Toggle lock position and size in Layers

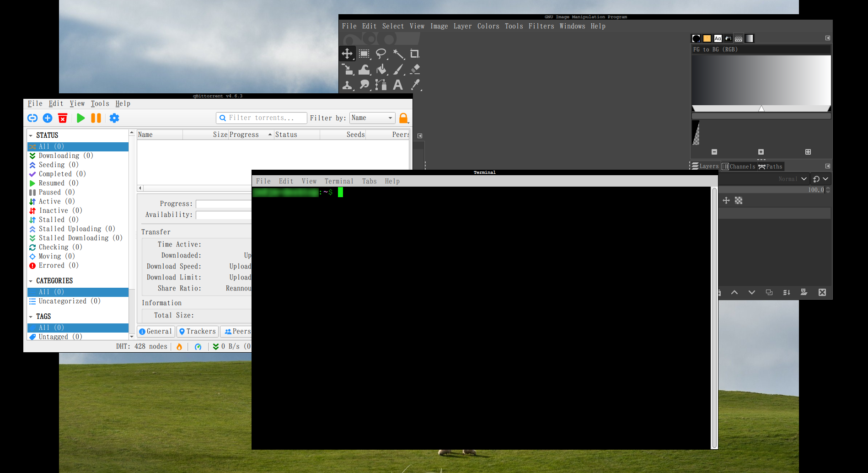(x=726, y=200)
